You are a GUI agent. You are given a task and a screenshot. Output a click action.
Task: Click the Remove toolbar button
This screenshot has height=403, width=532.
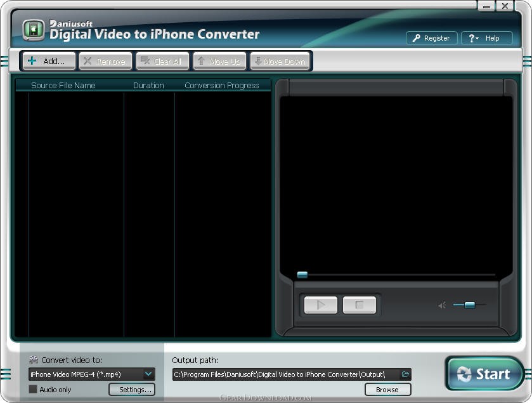pyautogui.click(x=105, y=61)
